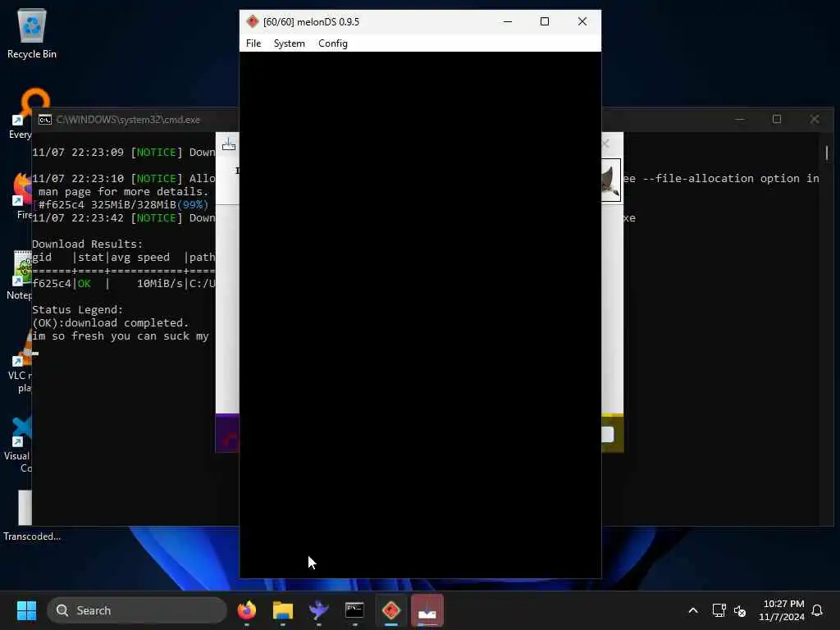Open the purple bird app on taskbar
Image resolution: width=840 pixels, height=630 pixels.
(x=319, y=610)
